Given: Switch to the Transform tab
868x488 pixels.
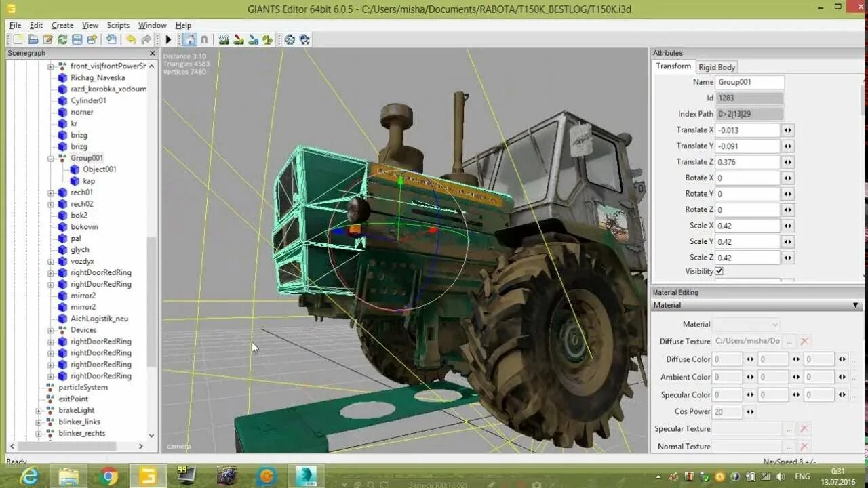Looking at the screenshot, I should point(673,66).
